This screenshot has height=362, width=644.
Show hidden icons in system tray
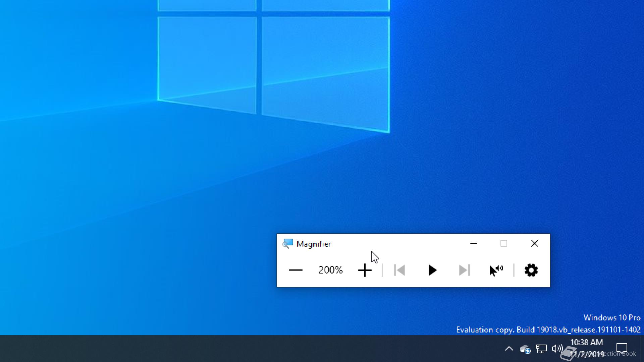click(509, 349)
